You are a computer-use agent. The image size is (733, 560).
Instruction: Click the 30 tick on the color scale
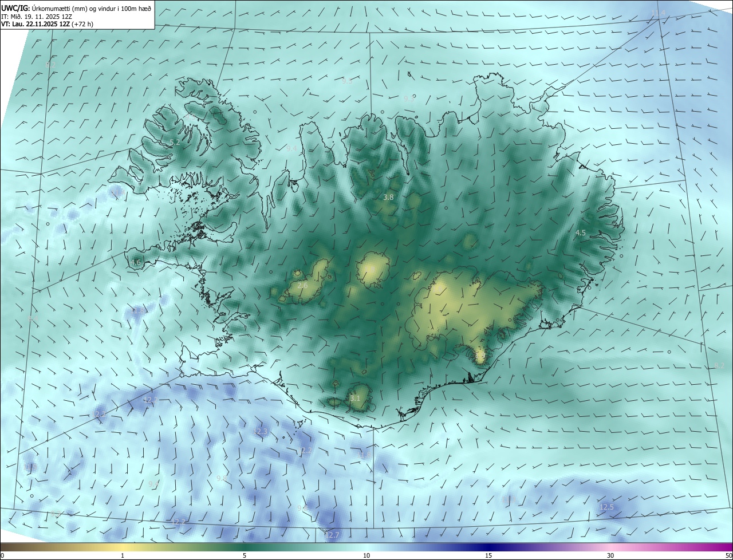coord(610,556)
